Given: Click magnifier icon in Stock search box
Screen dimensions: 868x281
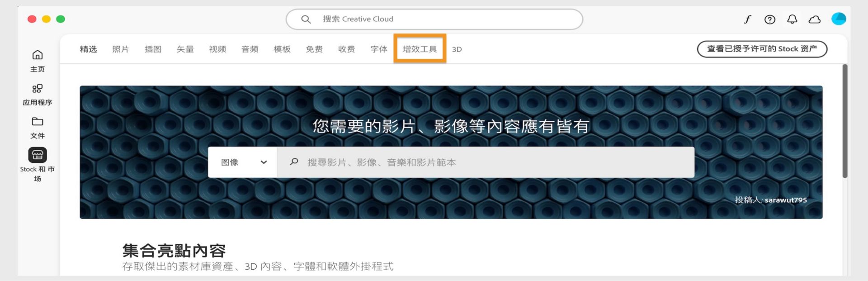Looking at the screenshot, I should pyautogui.click(x=294, y=162).
